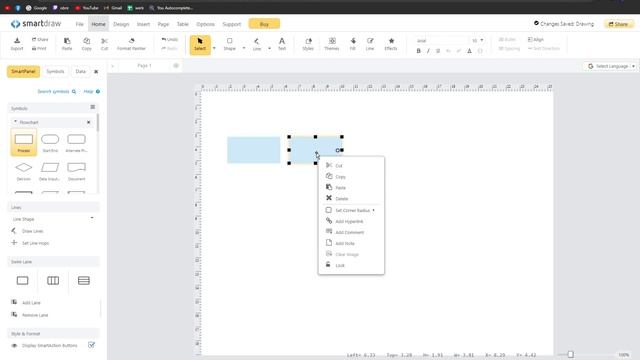
Task: Insert the single swim lane layout
Action: pos(22,280)
